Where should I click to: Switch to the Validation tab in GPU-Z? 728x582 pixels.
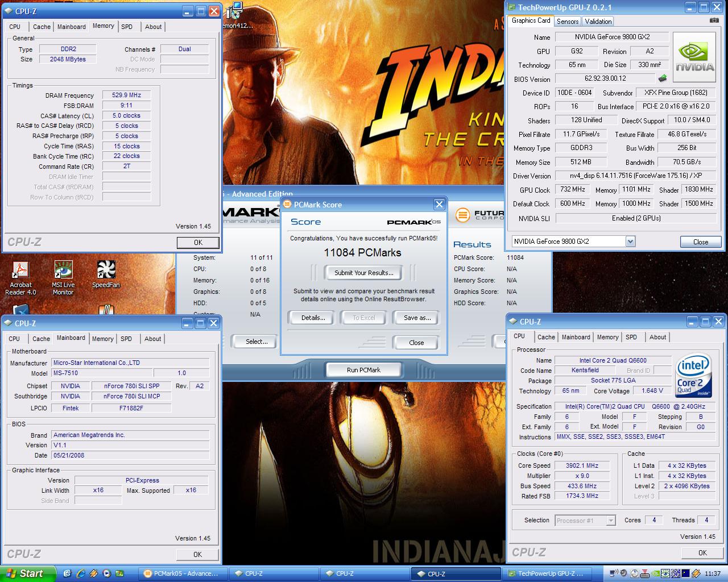click(x=598, y=22)
